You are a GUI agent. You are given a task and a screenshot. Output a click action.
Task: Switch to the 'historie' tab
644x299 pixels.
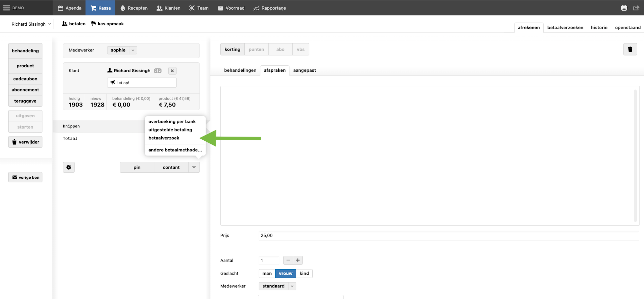tap(599, 27)
